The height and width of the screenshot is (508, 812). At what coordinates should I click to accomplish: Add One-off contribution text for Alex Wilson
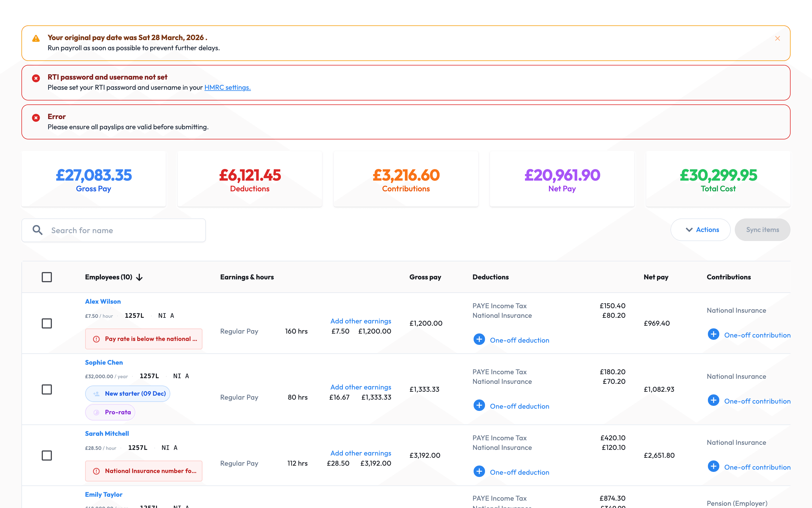coord(757,335)
